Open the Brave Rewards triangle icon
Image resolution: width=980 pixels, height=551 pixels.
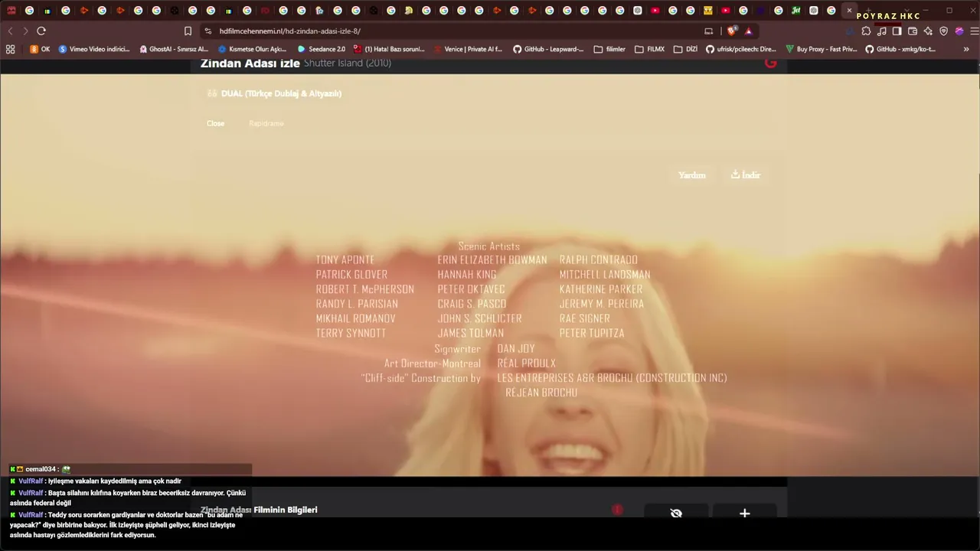pos(749,31)
